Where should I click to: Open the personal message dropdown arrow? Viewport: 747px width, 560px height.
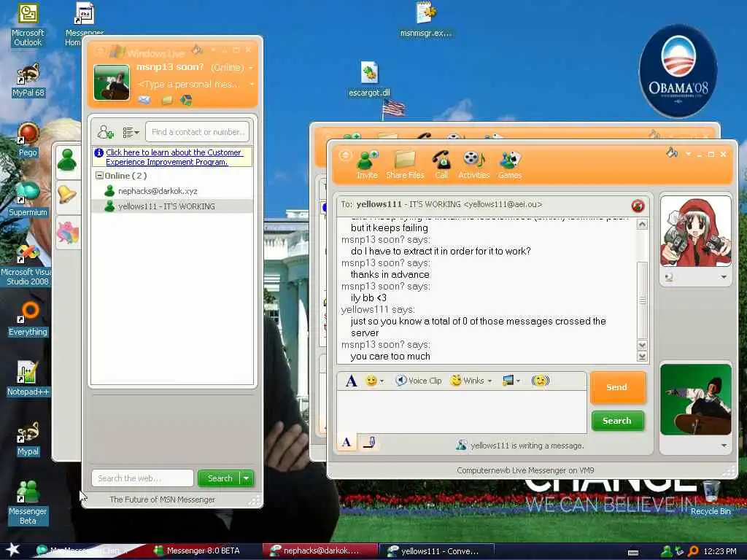(252, 85)
